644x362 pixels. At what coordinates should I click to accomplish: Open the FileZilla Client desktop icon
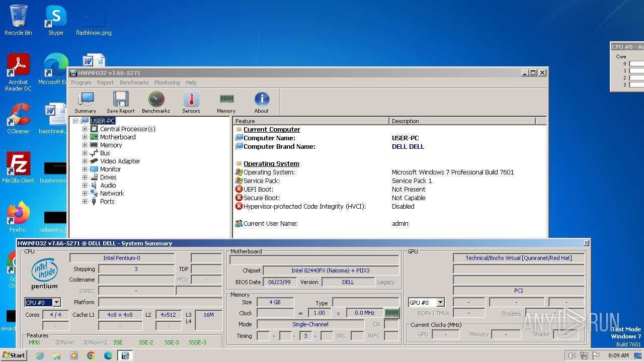pyautogui.click(x=18, y=167)
